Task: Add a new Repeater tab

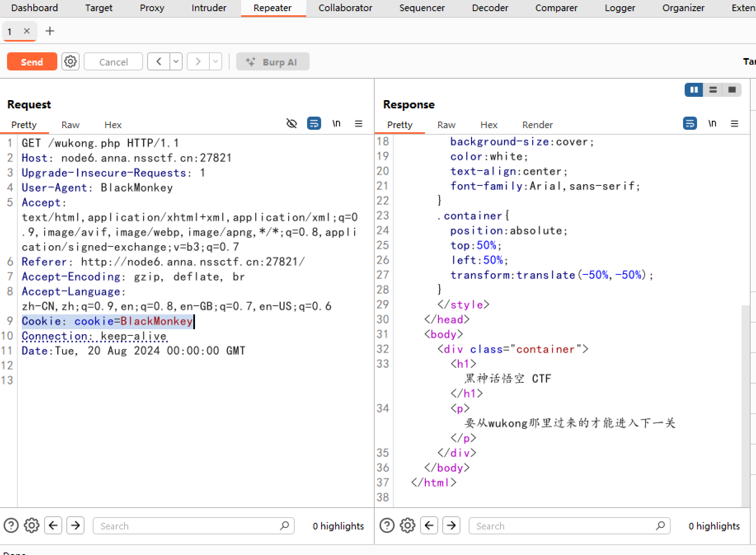Action: point(50,31)
